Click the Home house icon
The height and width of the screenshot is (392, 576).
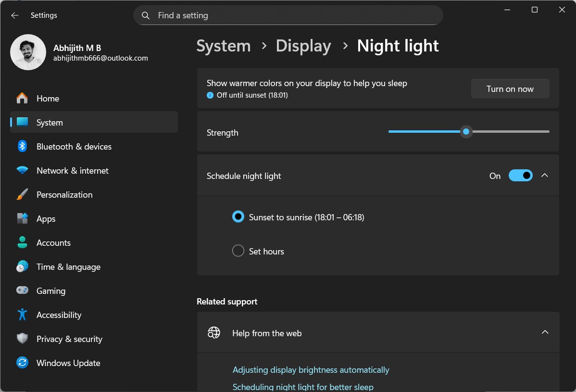tap(22, 98)
